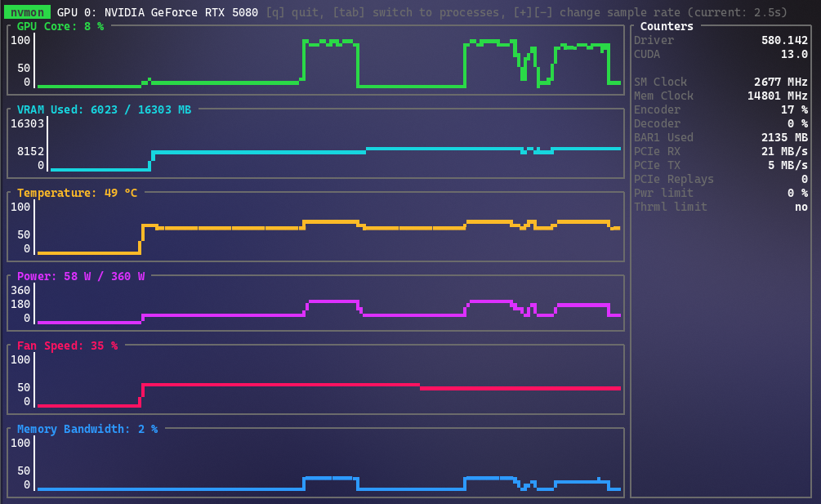Select the PCIe TX 5 MB/s row
The width and height of the screenshot is (821, 504).
(721, 165)
